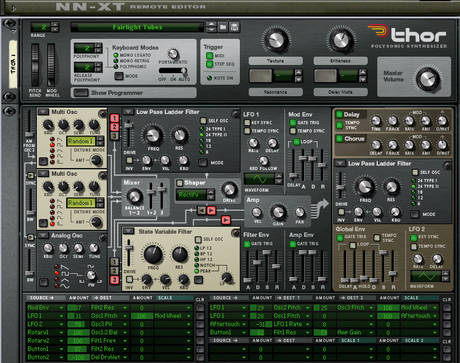Toggle Mod Env Gate Trig
Image resolution: width=460 pixels, height=363 pixels.
293,123
